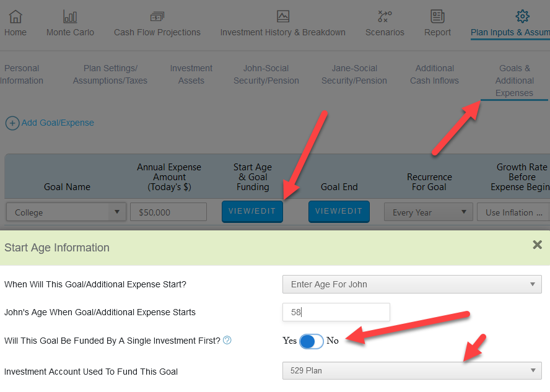The height and width of the screenshot is (392, 550).
Task: Click the John's age field showing 58
Action: coord(336,312)
